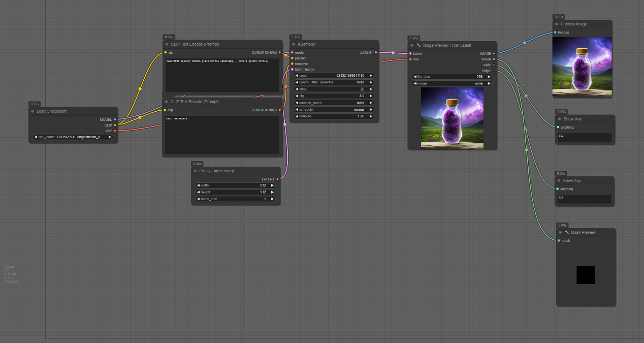Increase batch_size using the right arrow
Screen dimensions: 644x343
pos(272,199)
